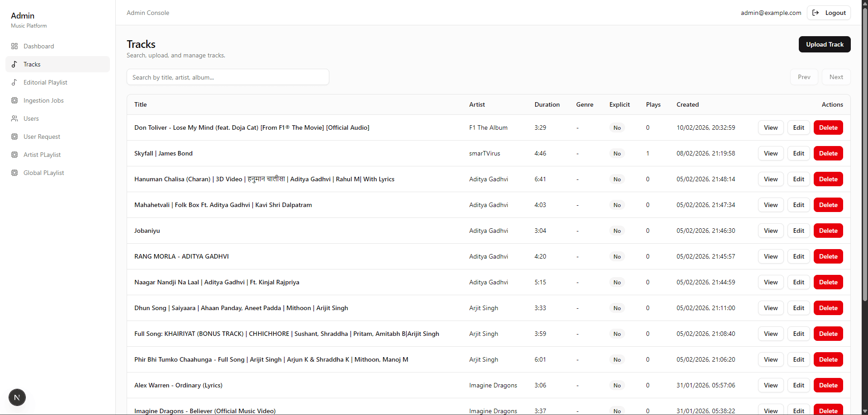Open Artist PLaylist section
The width and height of the screenshot is (868, 415).
click(x=57, y=155)
